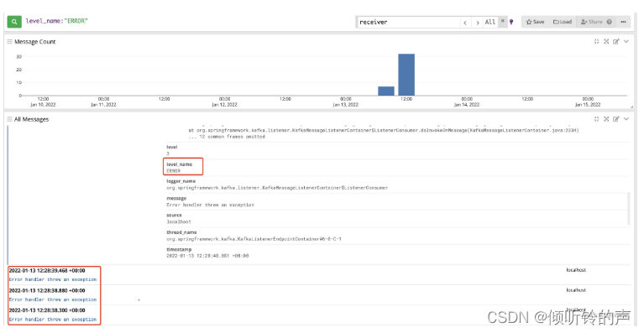Click the level_name field label
This screenshot has width=644, height=333.
click(x=179, y=164)
